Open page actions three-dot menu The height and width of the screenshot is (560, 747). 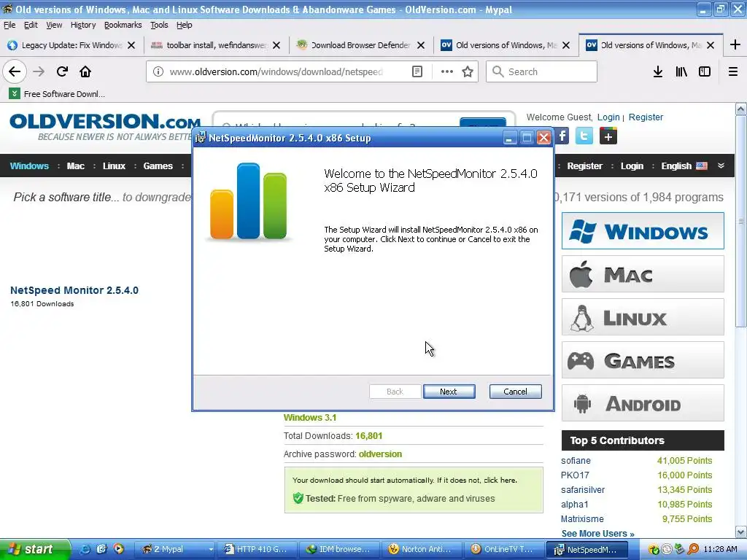[447, 71]
